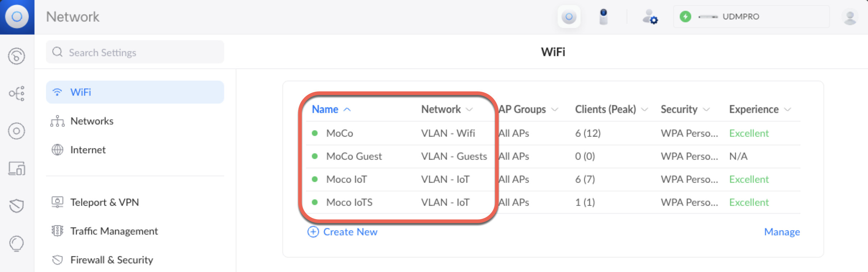Expand the Experience column chevron
The height and width of the screenshot is (272, 868).
pos(788,109)
